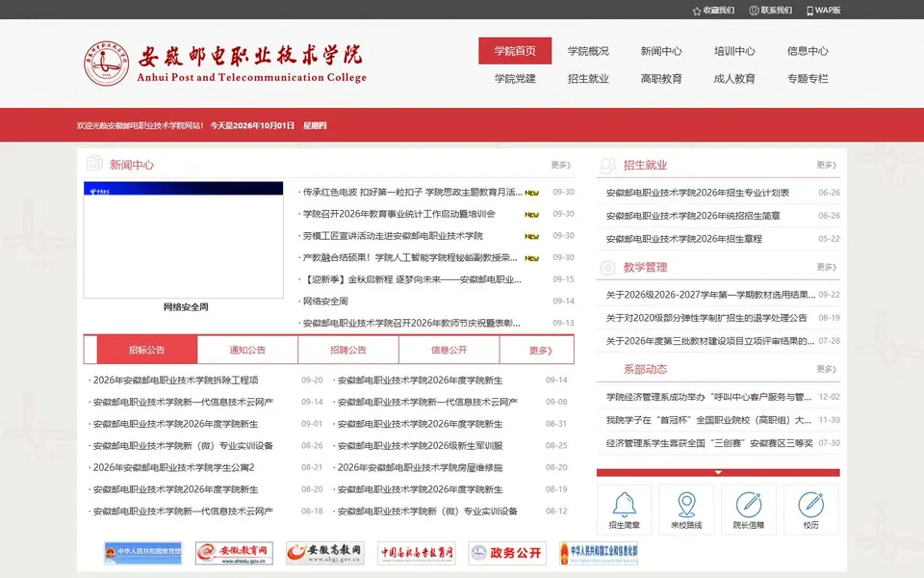Go to 学院首页 nav item

pos(515,51)
